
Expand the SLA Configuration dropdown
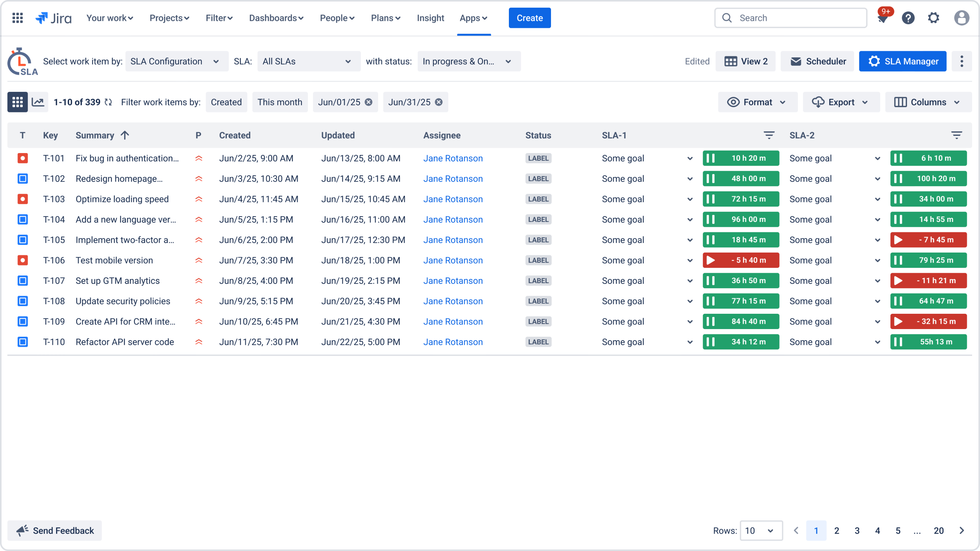pos(177,61)
